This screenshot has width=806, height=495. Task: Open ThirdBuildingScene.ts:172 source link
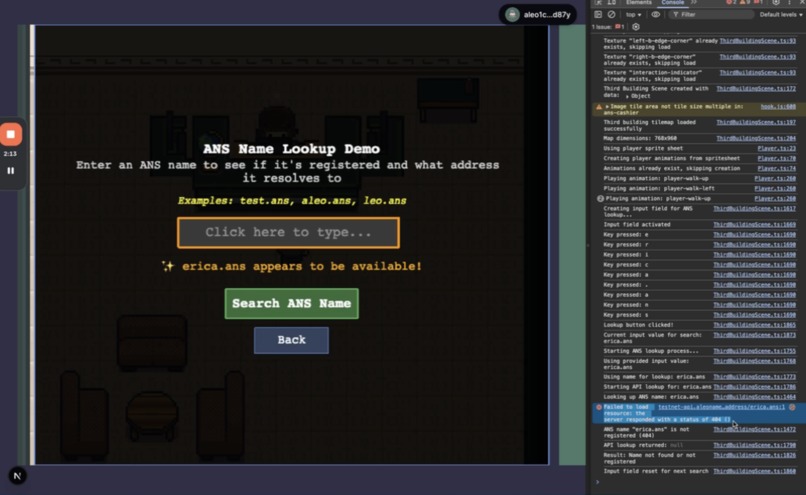click(x=756, y=89)
